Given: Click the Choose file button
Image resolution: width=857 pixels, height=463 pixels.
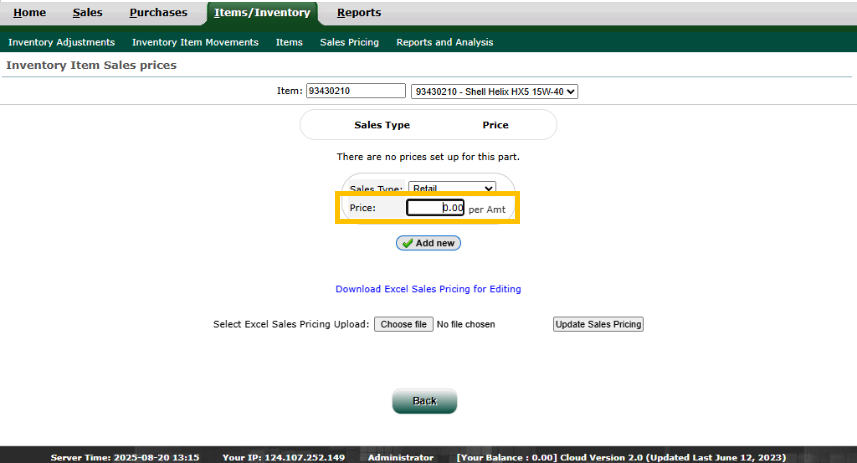Looking at the screenshot, I should [x=404, y=324].
